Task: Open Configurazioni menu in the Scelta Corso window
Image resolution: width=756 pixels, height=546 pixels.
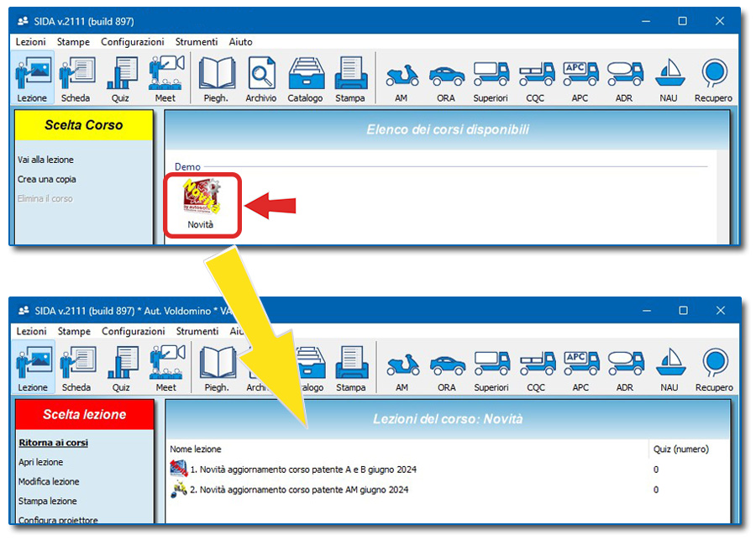Action: coord(133,42)
